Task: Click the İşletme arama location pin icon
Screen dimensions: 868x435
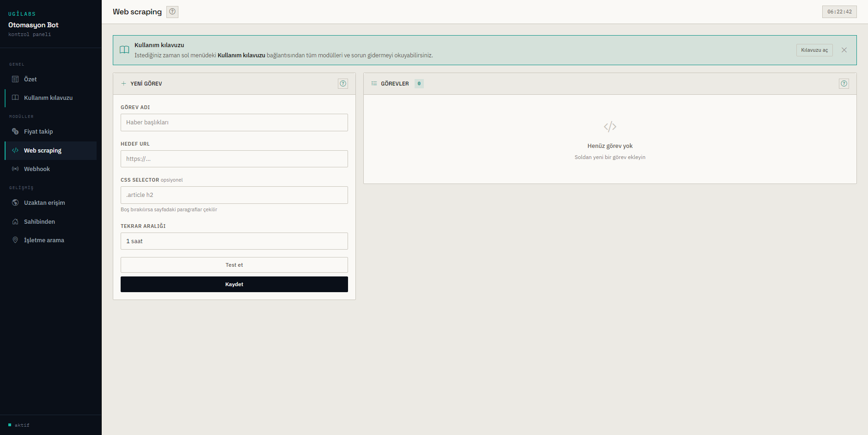Action: (x=15, y=240)
